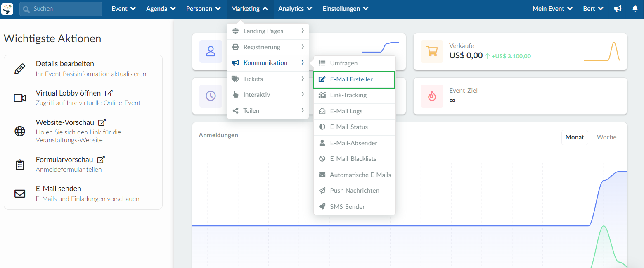The height and width of the screenshot is (268, 644).
Task: Open the Analytics dropdown menu
Action: (295, 9)
